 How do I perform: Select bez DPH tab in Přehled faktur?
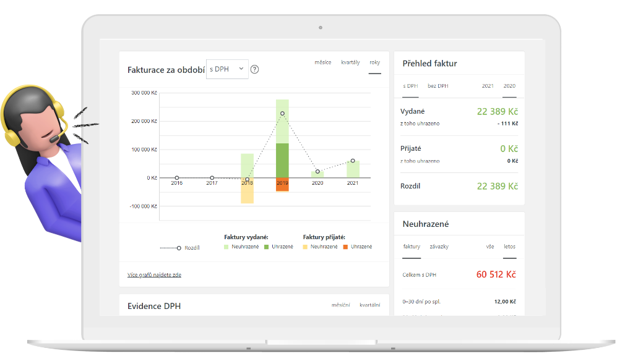point(437,86)
